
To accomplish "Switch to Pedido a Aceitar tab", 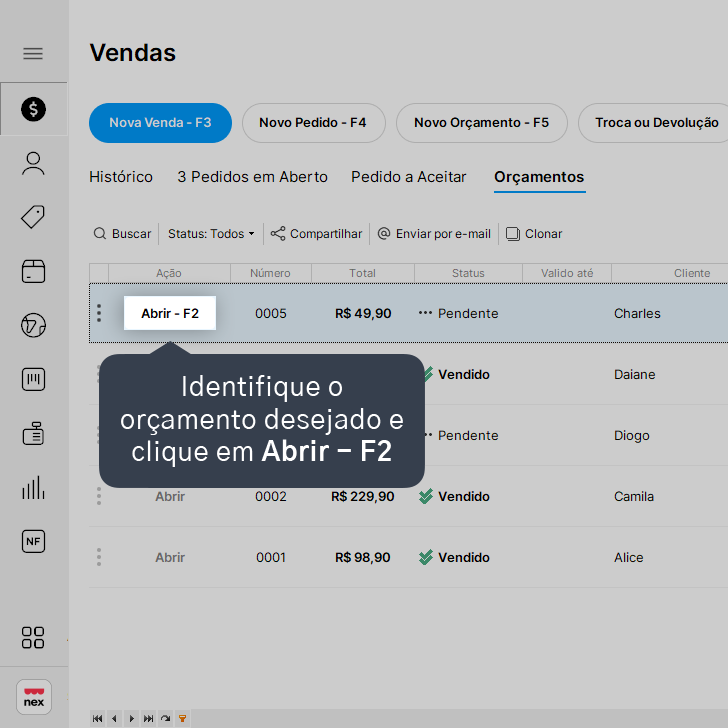I will point(409,177).
